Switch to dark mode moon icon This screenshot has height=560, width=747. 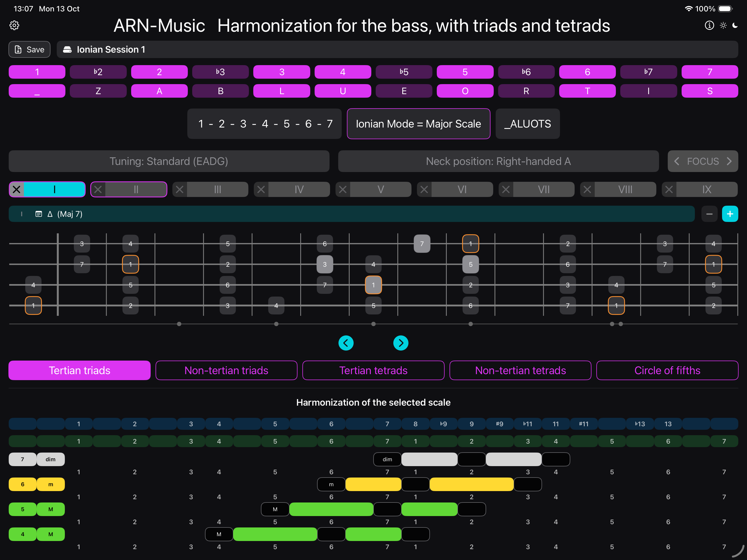pos(735,25)
